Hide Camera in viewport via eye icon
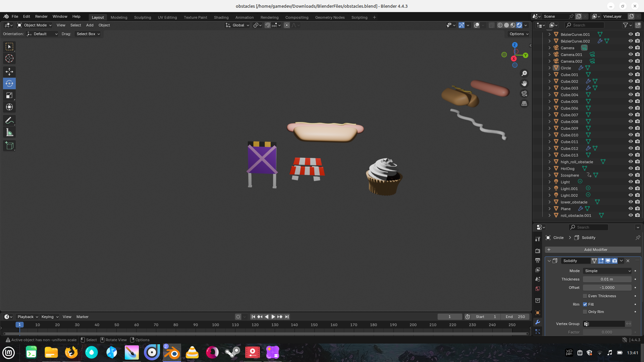This screenshot has width=644, height=362. (x=631, y=48)
